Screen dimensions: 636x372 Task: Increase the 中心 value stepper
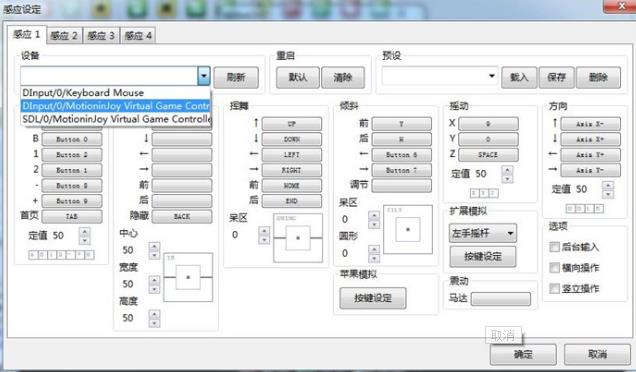(154, 246)
